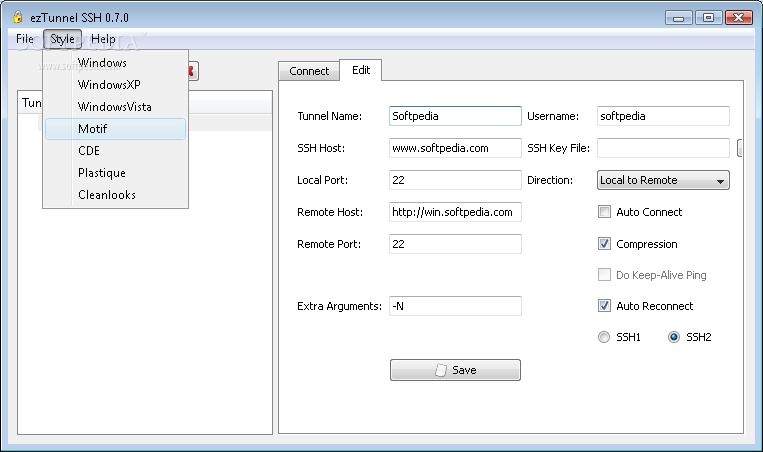Image resolution: width=763 pixels, height=452 pixels.
Task: Choose the WindowsXP style
Action: pyautogui.click(x=115, y=85)
